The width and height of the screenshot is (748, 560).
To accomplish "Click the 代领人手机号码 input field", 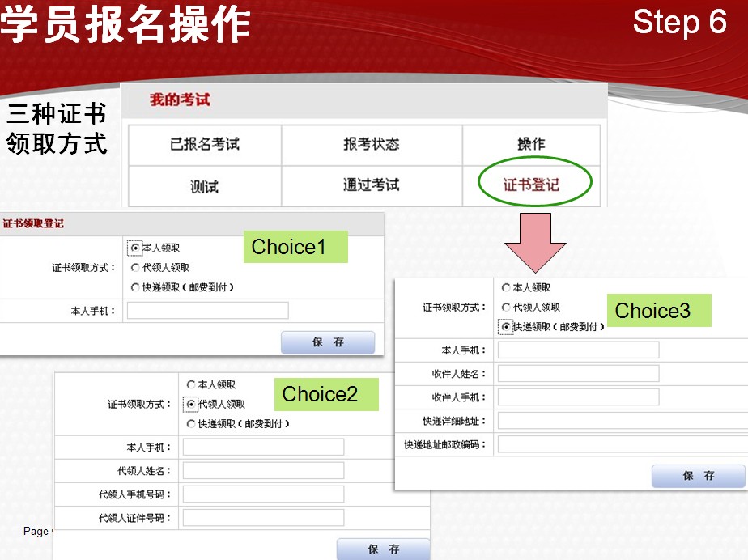I will click(x=263, y=494).
